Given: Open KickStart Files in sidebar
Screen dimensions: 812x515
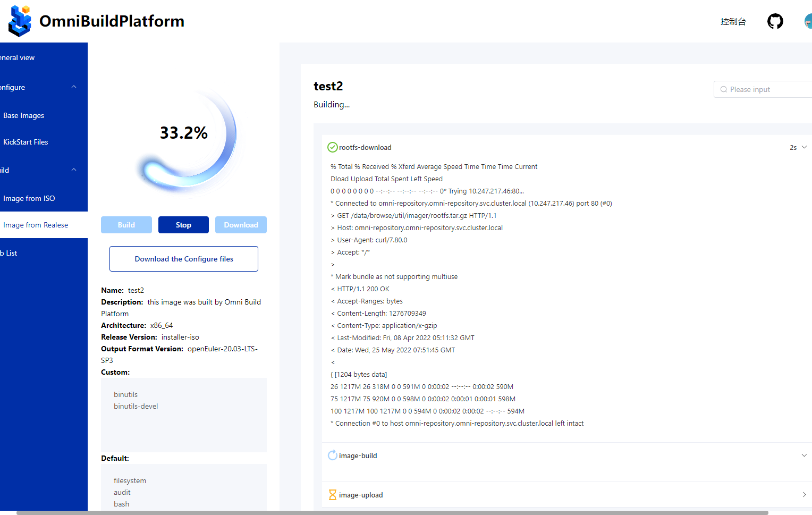Looking at the screenshot, I should [x=44, y=142].
